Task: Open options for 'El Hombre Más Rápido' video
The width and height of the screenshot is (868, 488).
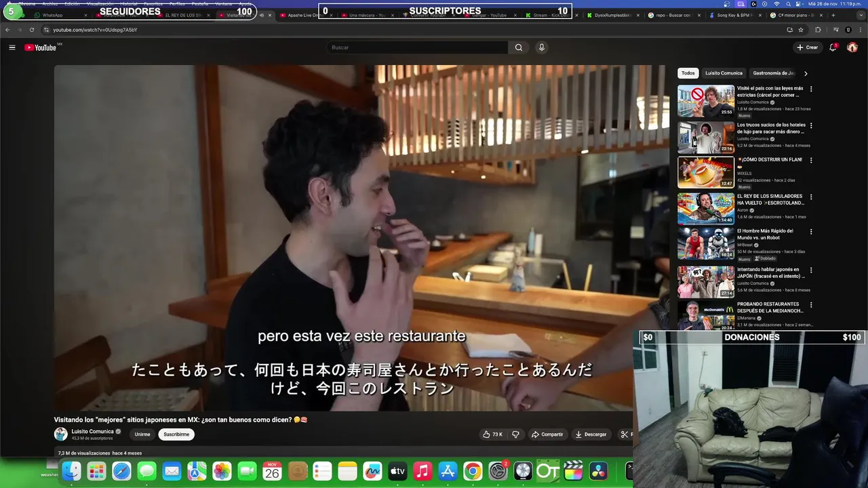Action: [x=811, y=232]
